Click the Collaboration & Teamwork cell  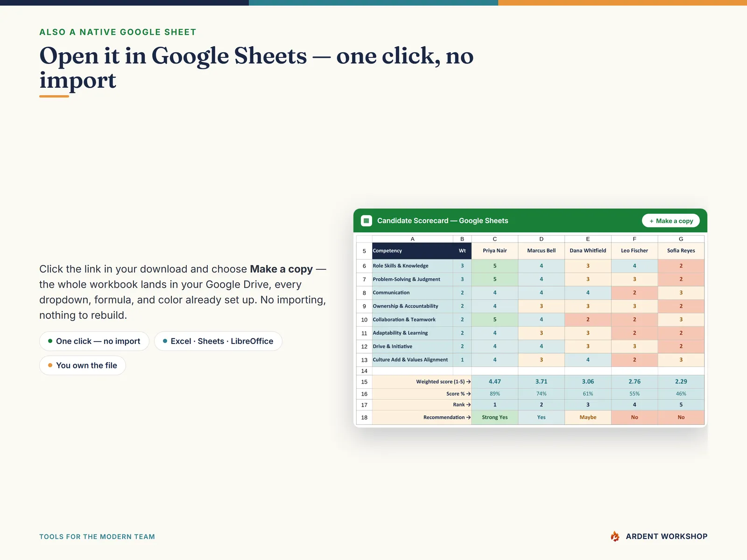(x=412, y=320)
